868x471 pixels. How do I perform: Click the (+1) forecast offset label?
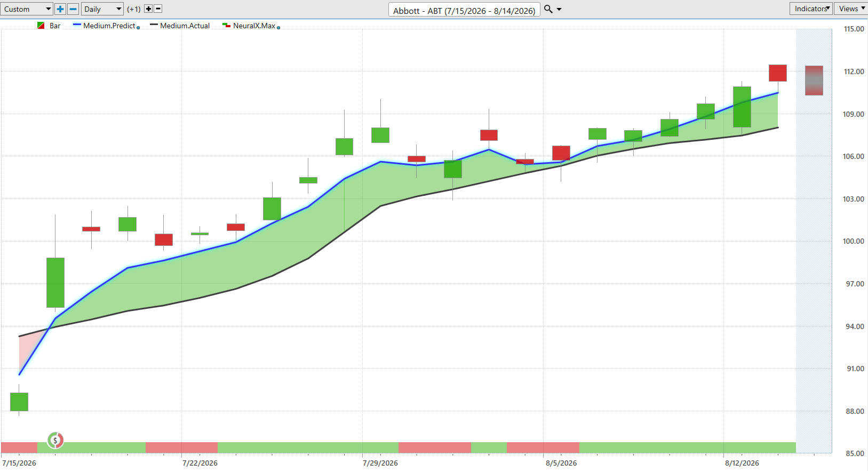pyautogui.click(x=134, y=9)
